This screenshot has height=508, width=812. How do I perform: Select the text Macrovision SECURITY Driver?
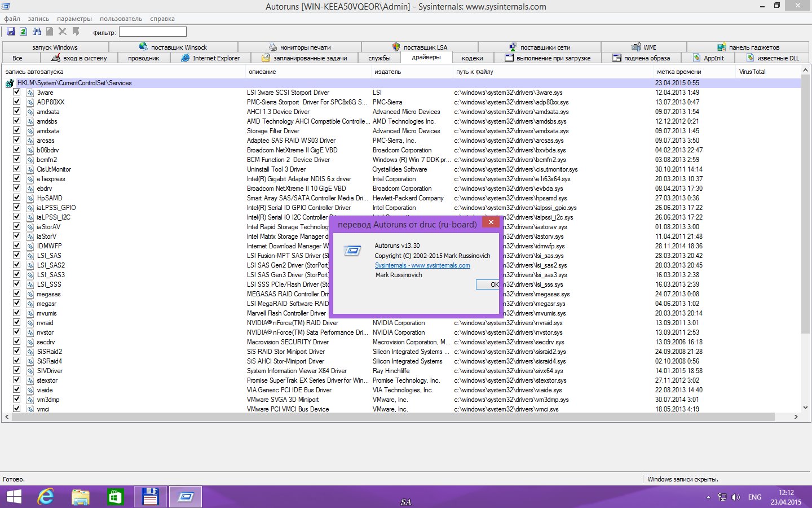[288, 342]
